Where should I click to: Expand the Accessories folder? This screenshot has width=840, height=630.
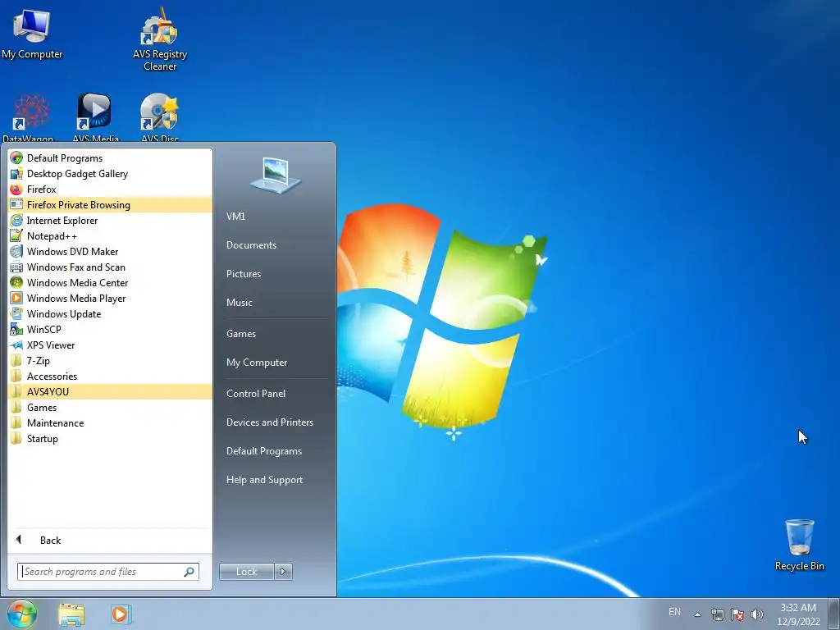pos(111,376)
